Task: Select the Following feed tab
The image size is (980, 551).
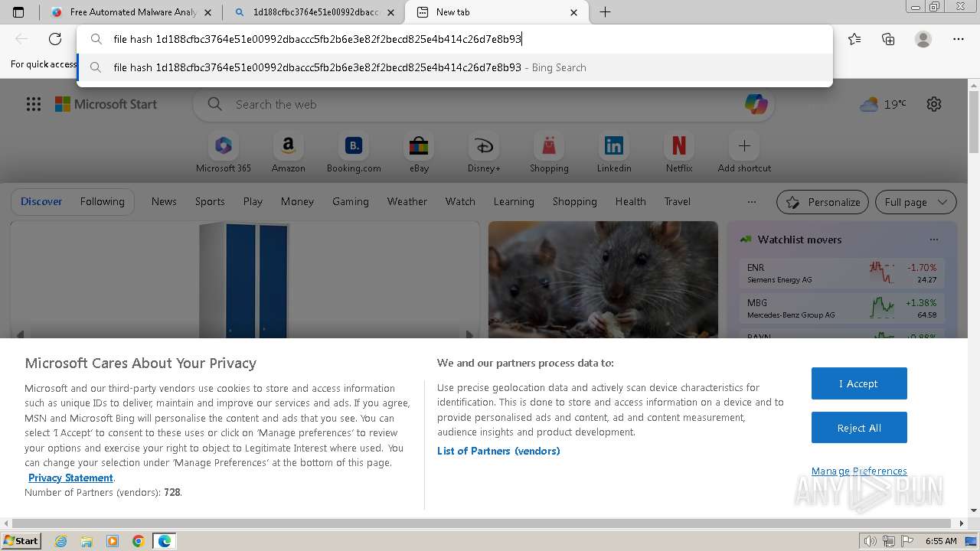Action: [102, 201]
